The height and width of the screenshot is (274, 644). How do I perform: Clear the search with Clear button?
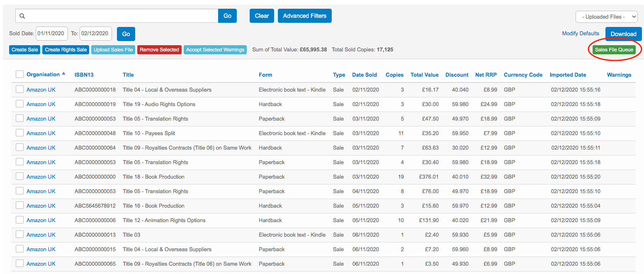click(262, 16)
